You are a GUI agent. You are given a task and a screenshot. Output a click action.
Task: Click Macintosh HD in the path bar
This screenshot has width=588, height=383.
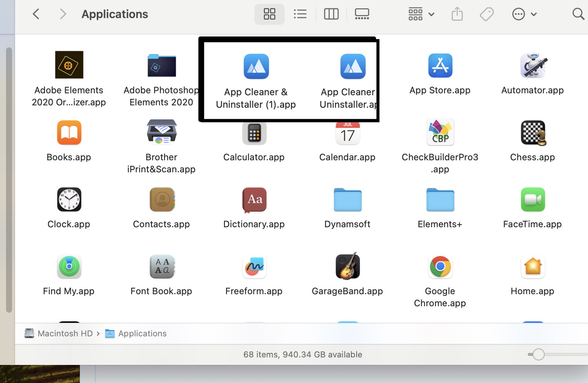(x=59, y=333)
